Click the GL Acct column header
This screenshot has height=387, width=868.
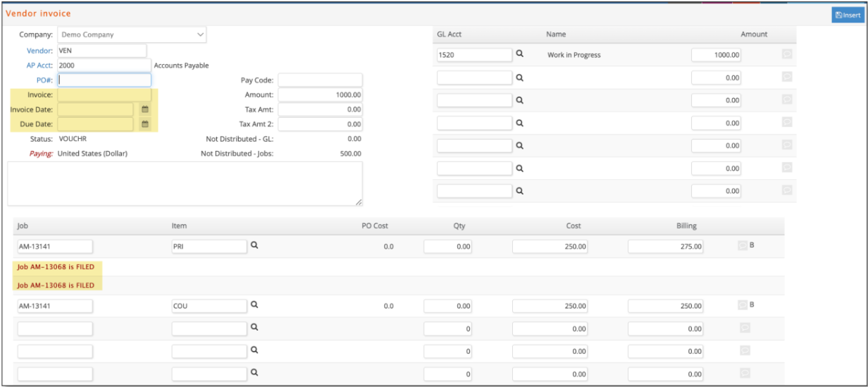[x=449, y=34]
